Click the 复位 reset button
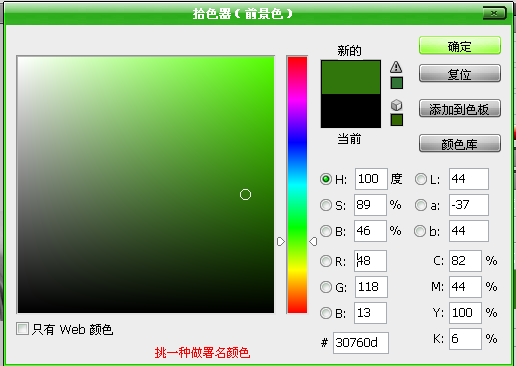The image size is (516, 366). (x=460, y=73)
